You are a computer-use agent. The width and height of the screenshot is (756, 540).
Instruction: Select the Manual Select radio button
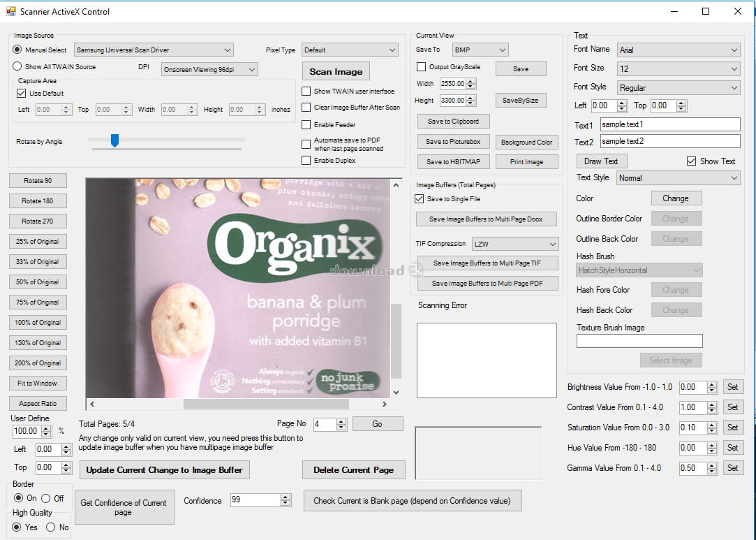[17, 49]
